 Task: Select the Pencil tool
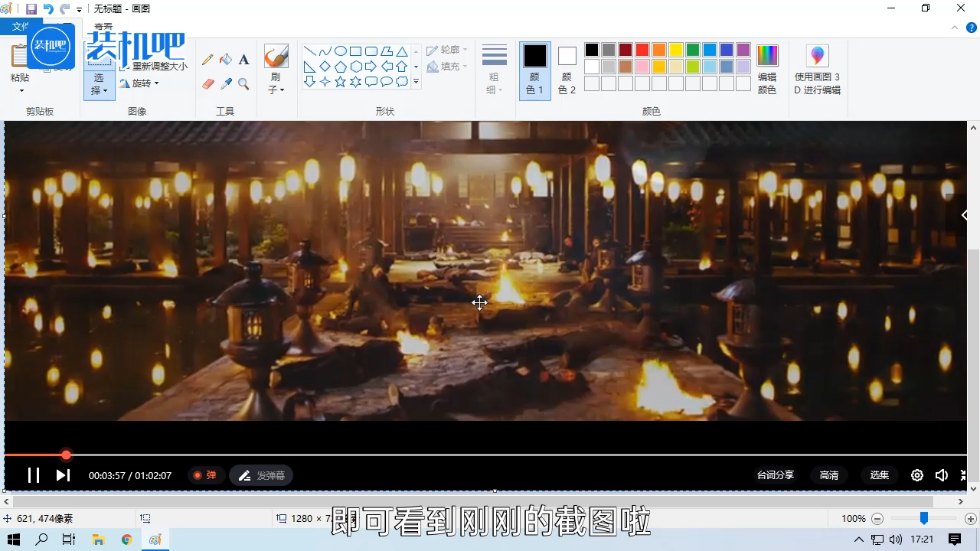(207, 60)
